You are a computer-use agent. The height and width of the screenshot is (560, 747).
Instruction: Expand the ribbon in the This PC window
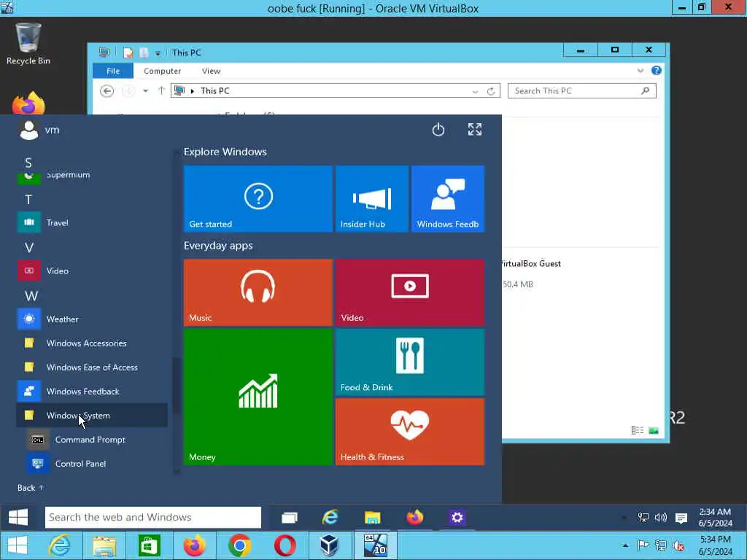pyautogui.click(x=640, y=71)
